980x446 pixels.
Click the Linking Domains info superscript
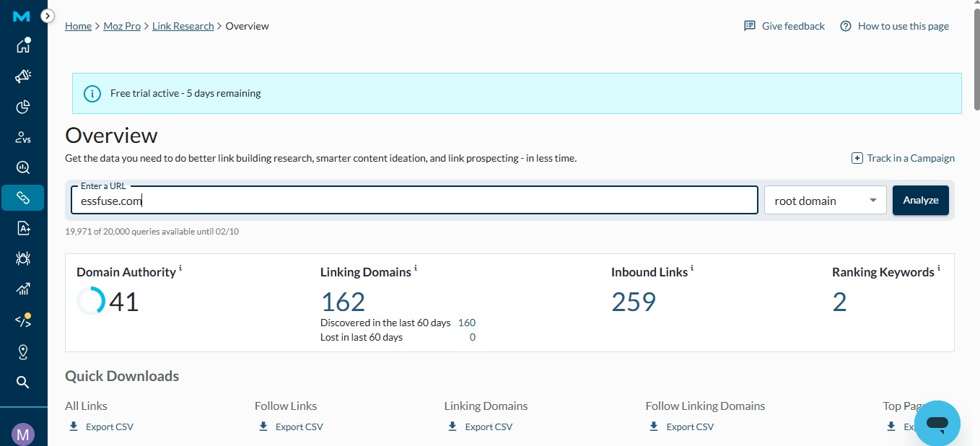pos(416,268)
